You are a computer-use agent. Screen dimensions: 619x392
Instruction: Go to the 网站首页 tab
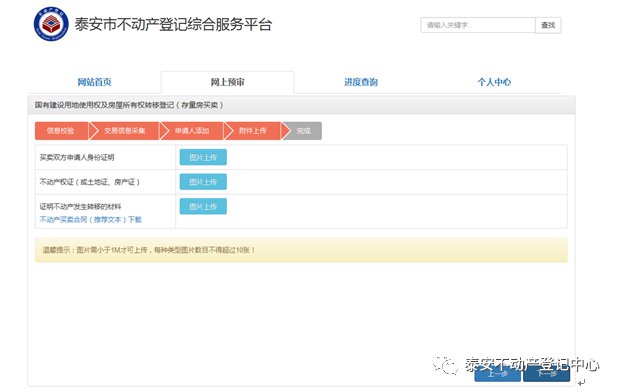pos(94,82)
